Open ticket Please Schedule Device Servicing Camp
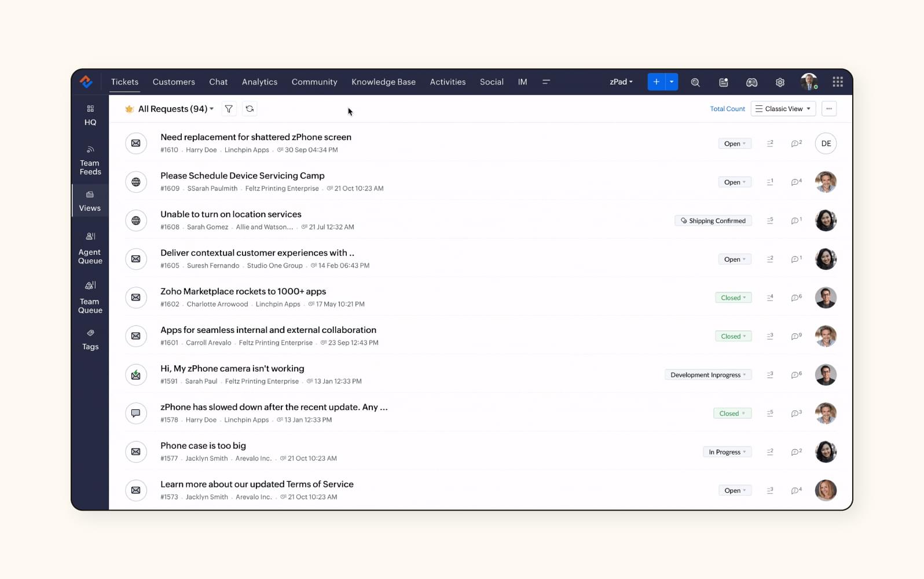 point(243,175)
